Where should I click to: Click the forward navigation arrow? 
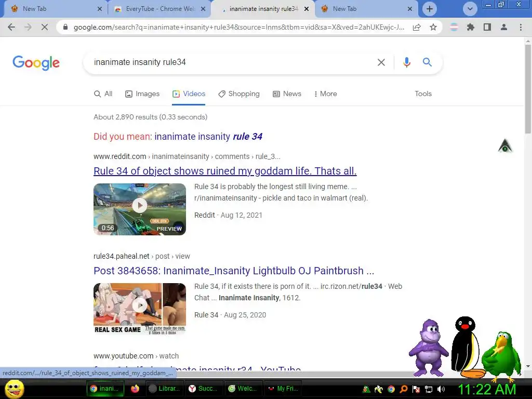pyautogui.click(x=28, y=27)
